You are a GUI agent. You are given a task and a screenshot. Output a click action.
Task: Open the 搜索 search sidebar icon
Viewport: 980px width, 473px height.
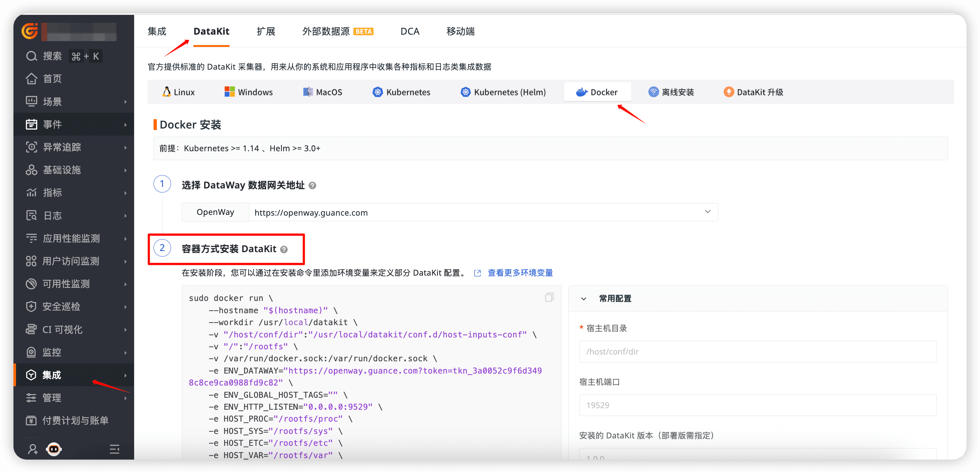pyautogui.click(x=31, y=56)
